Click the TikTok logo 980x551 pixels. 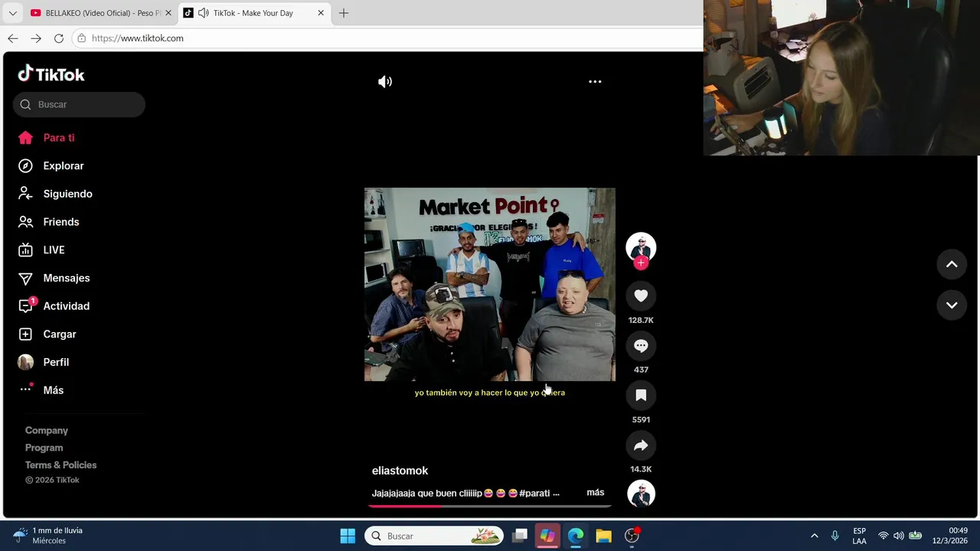point(51,74)
